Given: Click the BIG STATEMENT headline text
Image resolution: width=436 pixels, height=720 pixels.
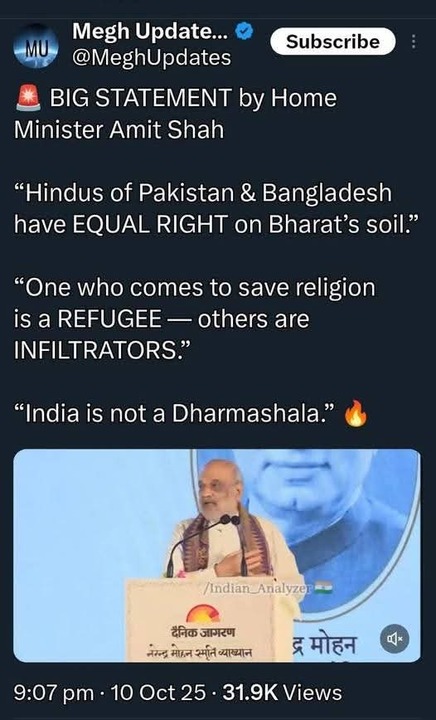Looking at the screenshot, I should tap(141, 98).
